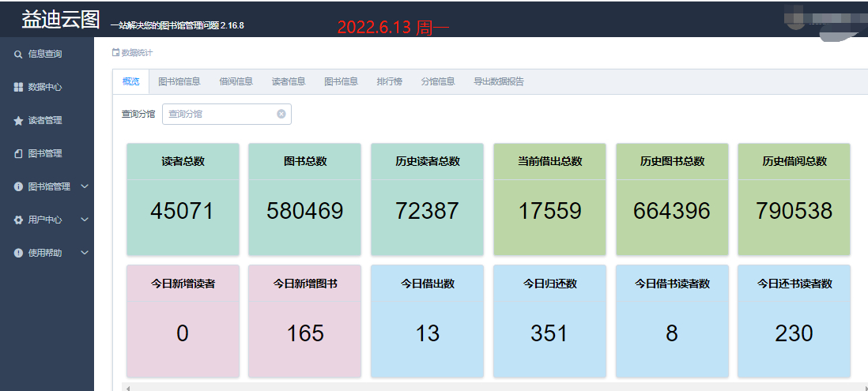Expand the 图书馆管理 submenu chevron
This screenshot has width=868, height=391.
85,187
